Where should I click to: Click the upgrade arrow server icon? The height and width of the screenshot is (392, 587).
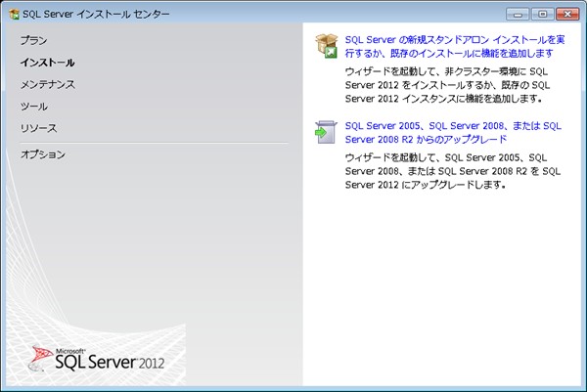(x=326, y=132)
